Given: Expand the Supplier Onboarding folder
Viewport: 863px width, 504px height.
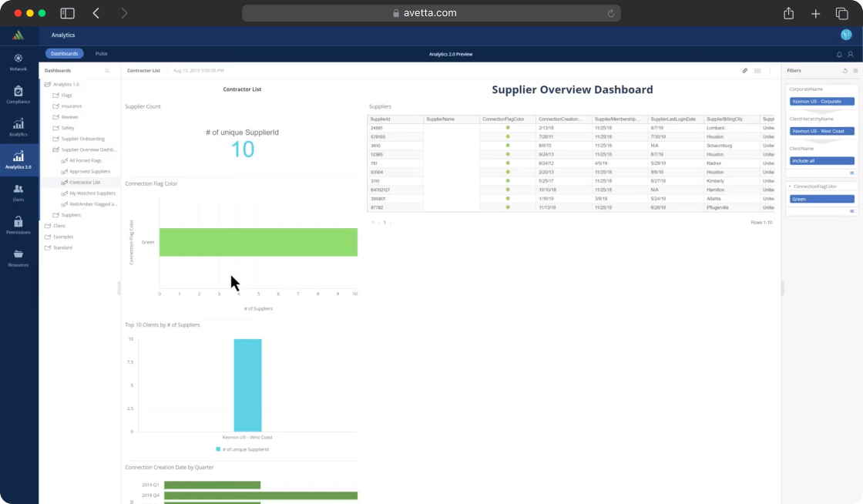Looking at the screenshot, I should click(x=55, y=139).
